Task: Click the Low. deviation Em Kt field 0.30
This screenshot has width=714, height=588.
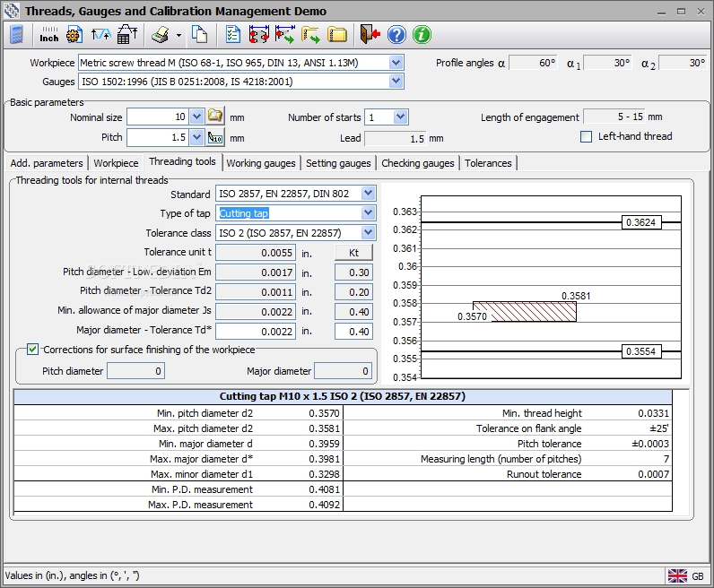Action: tap(353, 272)
